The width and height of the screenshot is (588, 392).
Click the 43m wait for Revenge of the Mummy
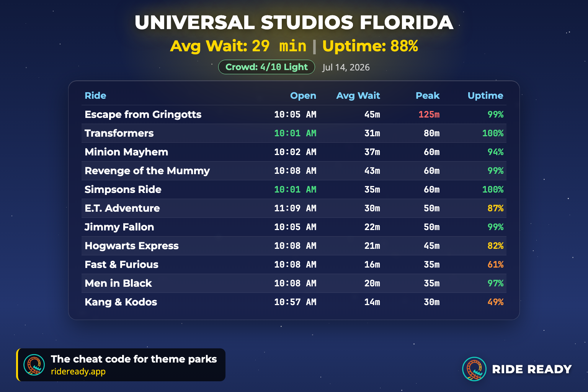(x=372, y=171)
